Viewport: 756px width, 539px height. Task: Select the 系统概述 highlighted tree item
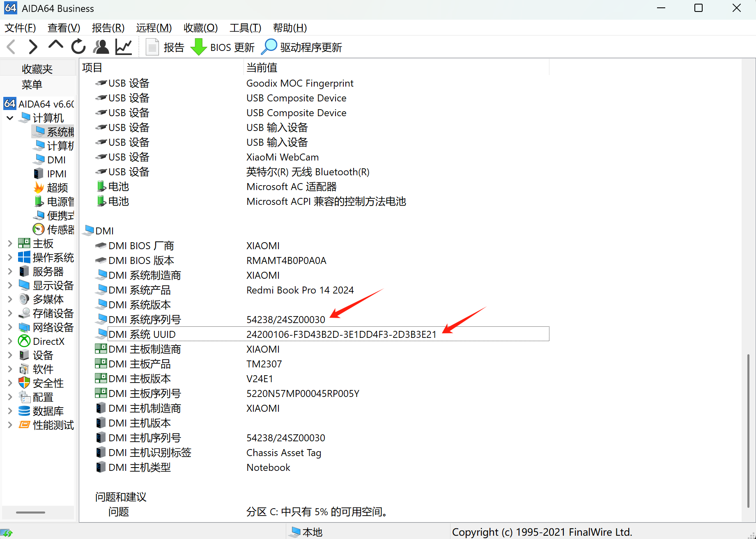pyautogui.click(x=53, y=132)
